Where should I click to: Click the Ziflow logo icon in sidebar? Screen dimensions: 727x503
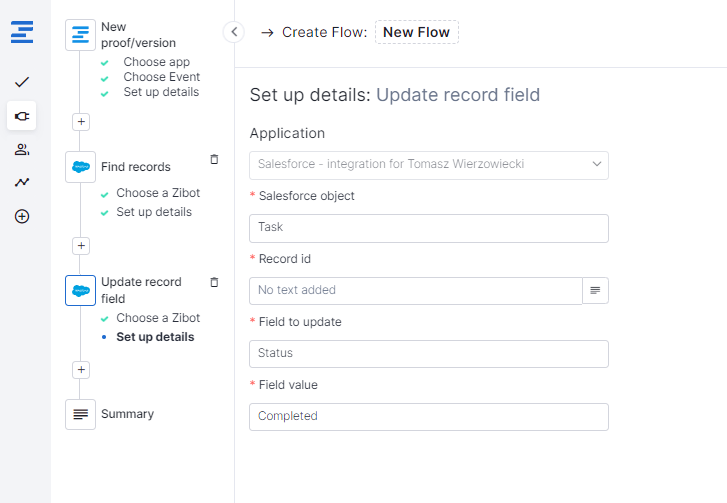point(22,32)
